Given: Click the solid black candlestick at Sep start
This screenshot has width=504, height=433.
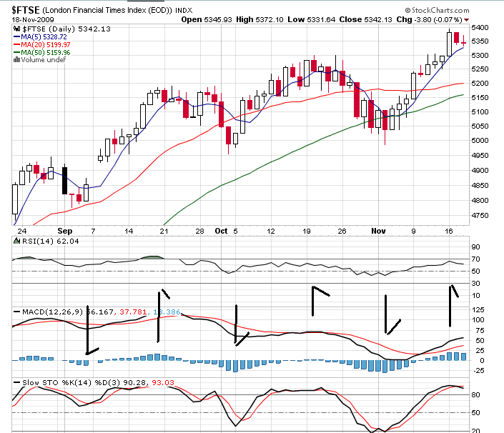Looking at the screenshot, I should pos(64,181).
